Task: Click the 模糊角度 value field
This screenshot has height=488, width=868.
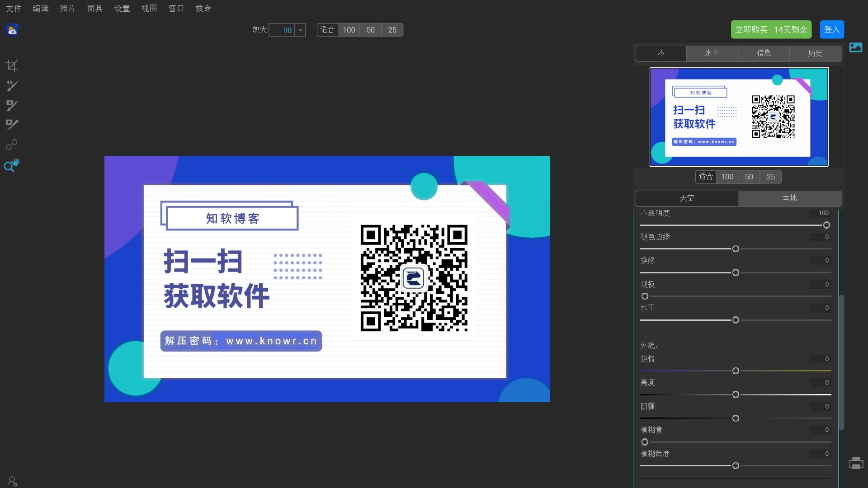Action: tap(820, 454)
